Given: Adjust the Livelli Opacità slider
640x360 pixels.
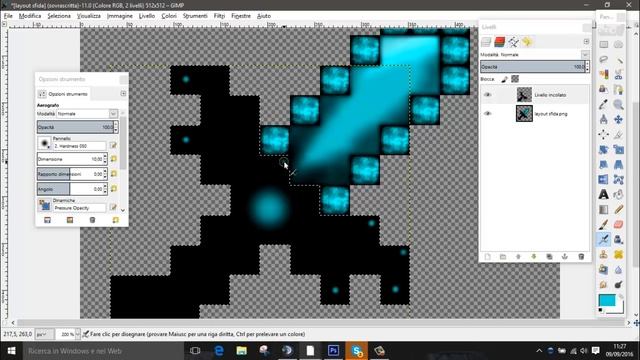Looking at the screenshot, I should (x=533, y=67).
